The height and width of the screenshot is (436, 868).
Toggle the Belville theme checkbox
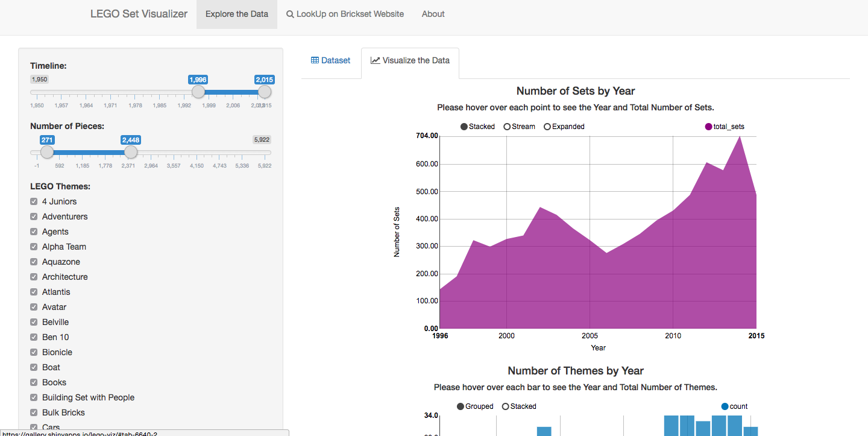[34, 322]
